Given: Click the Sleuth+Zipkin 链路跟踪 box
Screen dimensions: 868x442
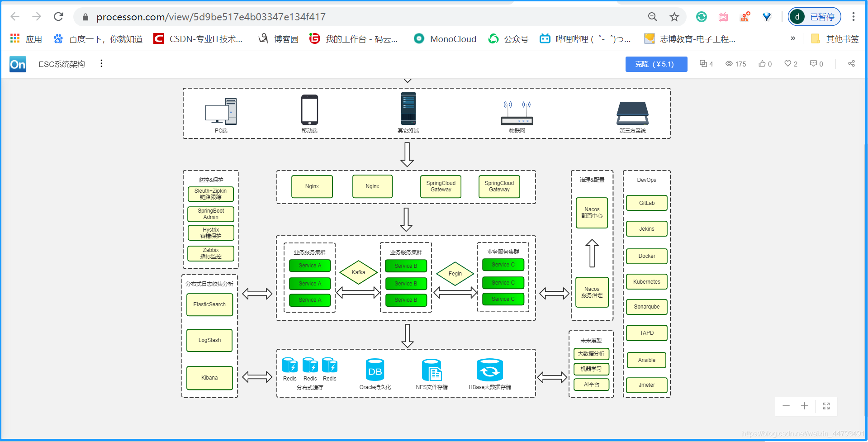Looking at the screenshot, I should point(211,194).
